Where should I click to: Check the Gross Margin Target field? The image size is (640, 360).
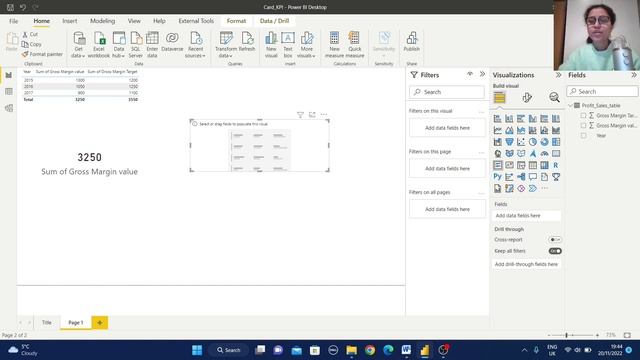point(583,116)
